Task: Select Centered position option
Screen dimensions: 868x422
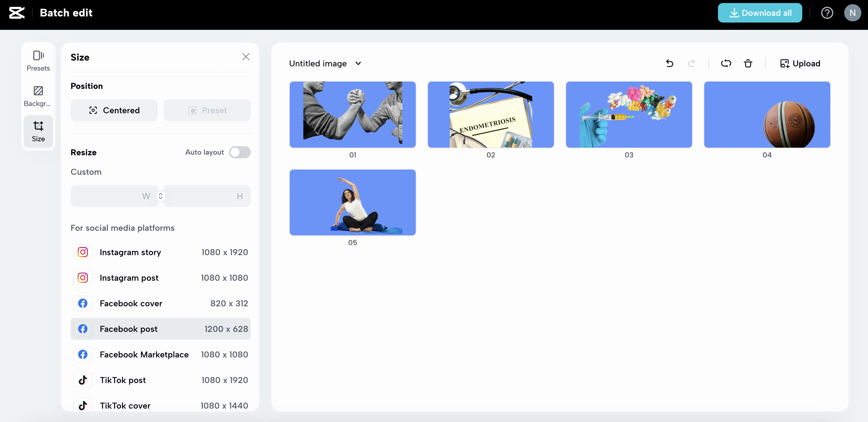Action: pyautogui.click(x=114, y=110)
